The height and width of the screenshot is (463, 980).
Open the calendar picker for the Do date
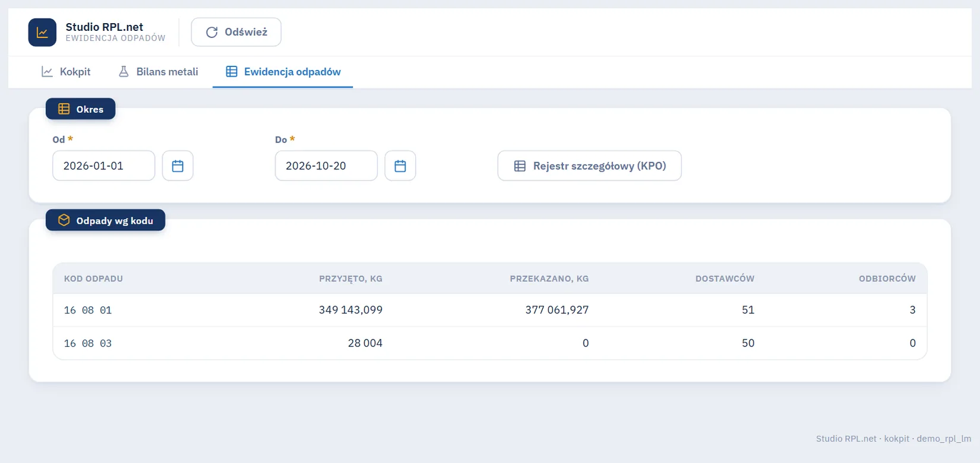point(400,166)
